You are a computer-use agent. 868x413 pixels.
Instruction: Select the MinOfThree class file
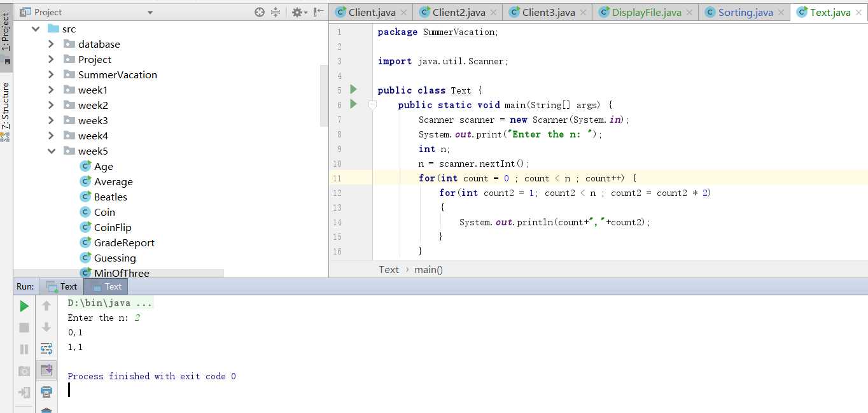[x=122, y=273]
